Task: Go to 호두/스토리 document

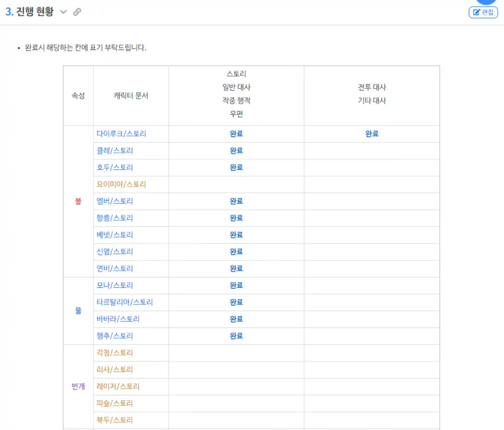Action: click(114, 167)
